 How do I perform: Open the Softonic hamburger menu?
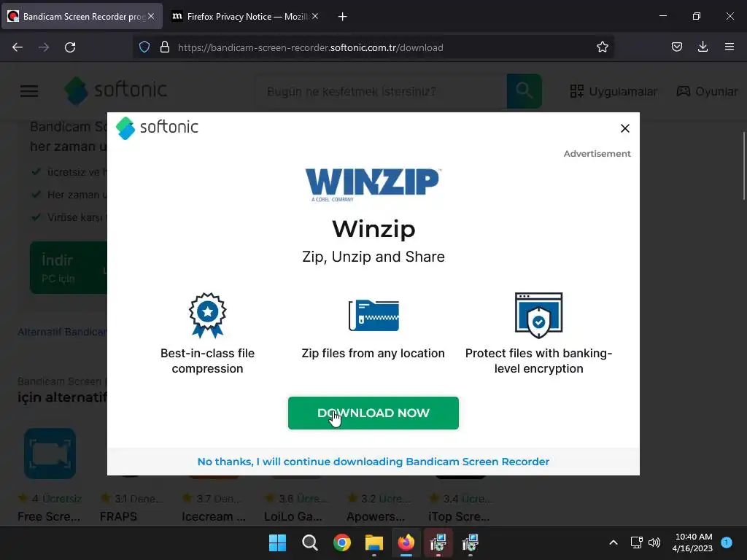click(29, 91)
